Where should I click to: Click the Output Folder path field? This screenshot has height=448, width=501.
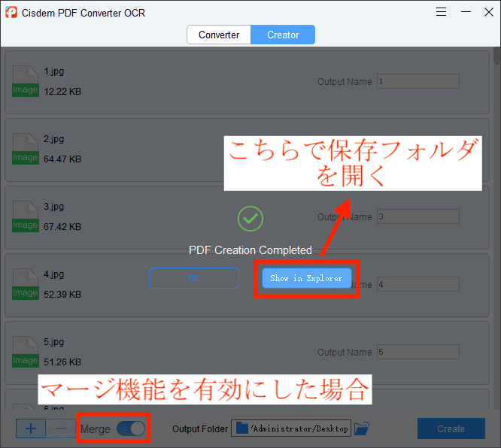[x=291, y=428]
